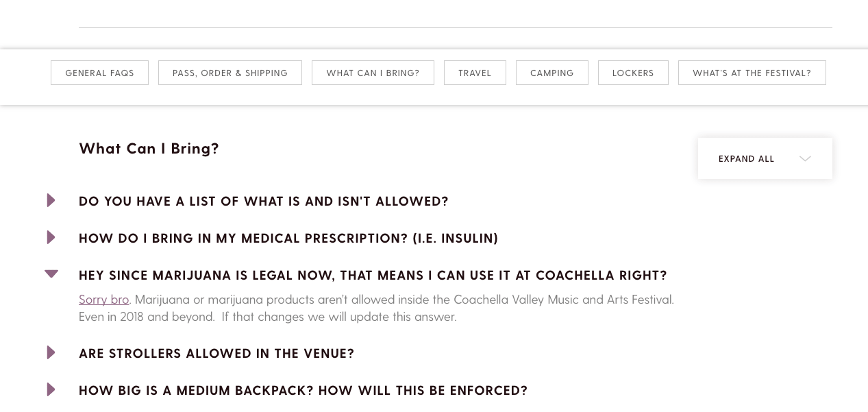
Task: Select the Lockers tab
Action: pyautogui.click(x=633, y=73)
